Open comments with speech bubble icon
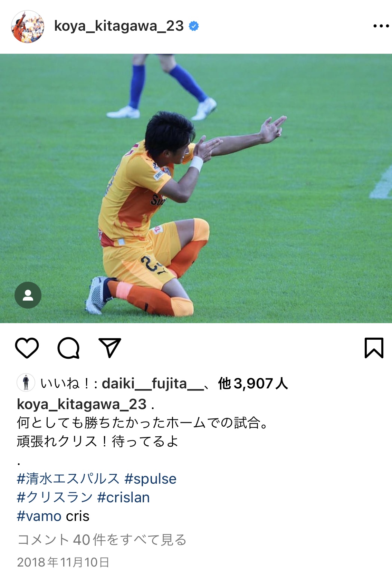This screenshot has width=392, height=571. pyautogui.click(x=68, y=348)
